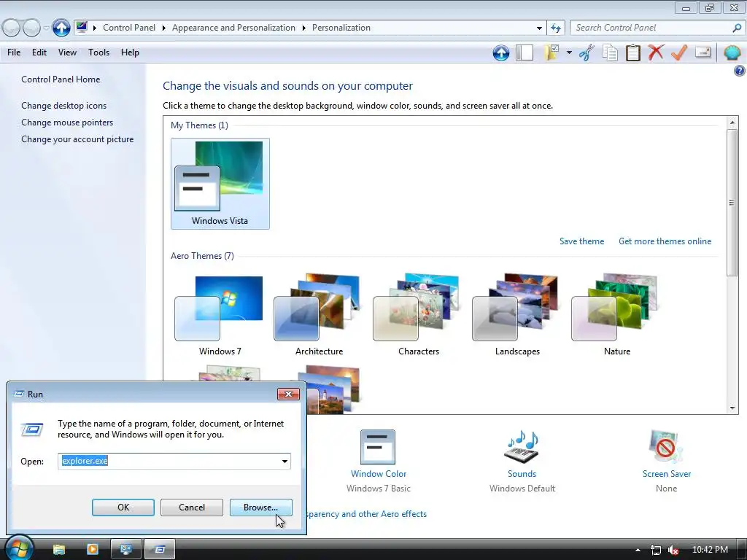Open Control Panel Home link
This screenshot has height=560, width=747.
pyautogui.click(x=61, y=79)
